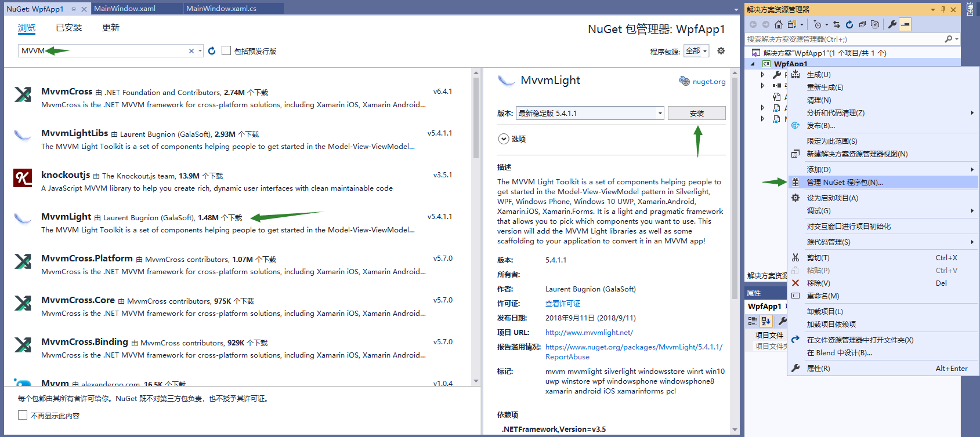The width and height of the screenshot is (980, 437).
Task: Switch to the 浏览 tab
Action: [x=27, y=28]
